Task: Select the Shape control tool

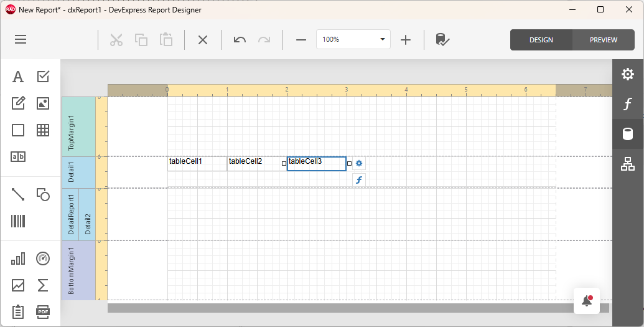Action: click(43, 194)
